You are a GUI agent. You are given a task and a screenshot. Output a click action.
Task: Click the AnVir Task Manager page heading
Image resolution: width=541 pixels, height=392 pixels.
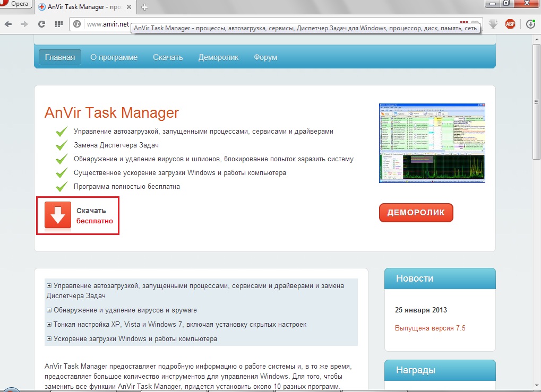point(111,113)
